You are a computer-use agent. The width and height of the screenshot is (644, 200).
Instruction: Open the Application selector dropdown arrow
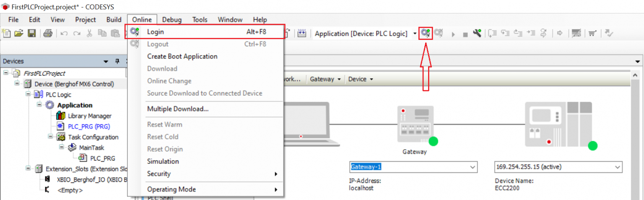tap(415, 34)
